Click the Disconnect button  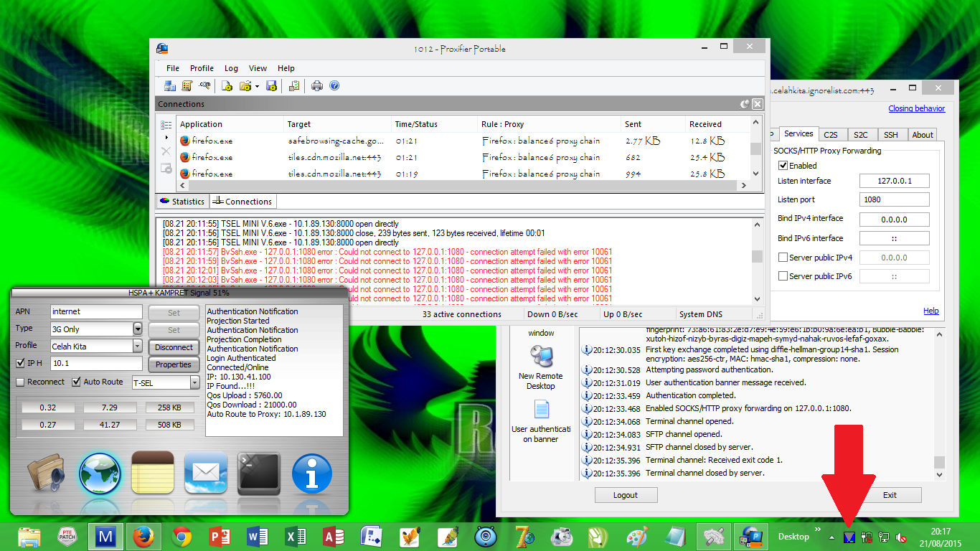pyautogui.click(x=174, y=347)
